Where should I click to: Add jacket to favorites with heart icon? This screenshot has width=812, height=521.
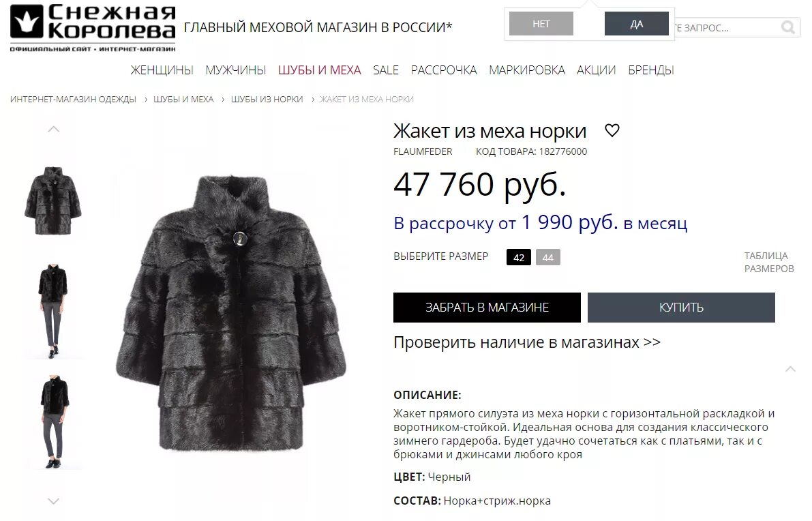(x=612, y=130)
